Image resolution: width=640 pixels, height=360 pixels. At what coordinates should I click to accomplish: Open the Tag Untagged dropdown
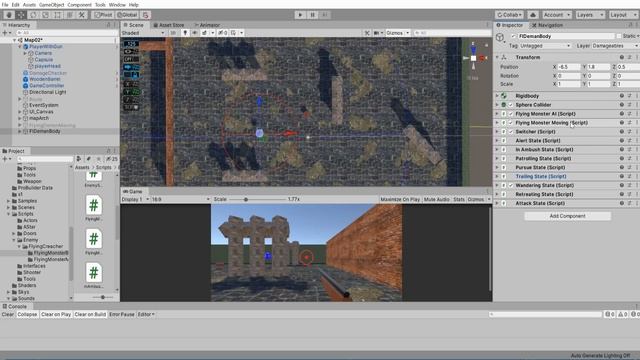pos(545,46)
